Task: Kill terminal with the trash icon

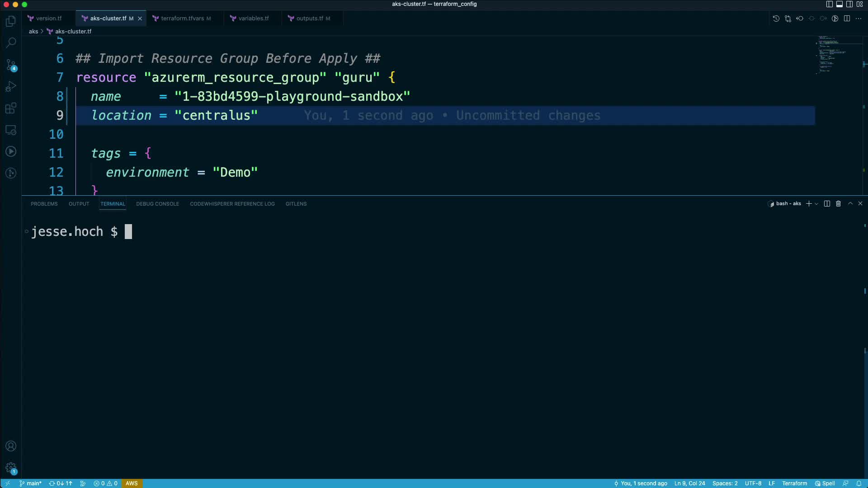Action: [838, 204]
